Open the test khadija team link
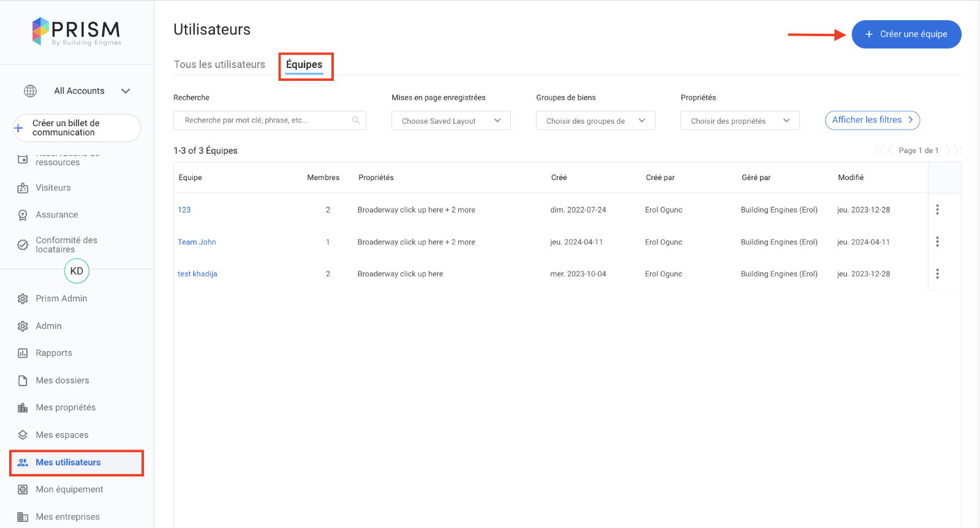980x528 pixels. (x=197, y=274)
